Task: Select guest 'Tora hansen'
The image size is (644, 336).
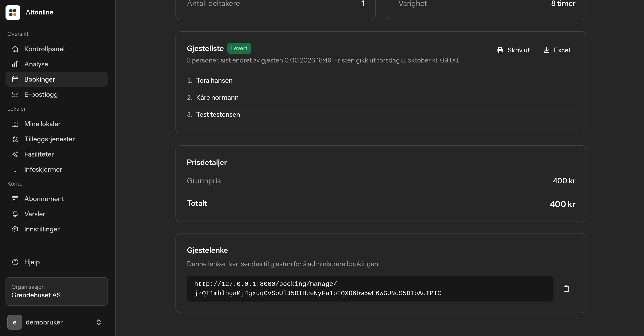Action: 214,81
